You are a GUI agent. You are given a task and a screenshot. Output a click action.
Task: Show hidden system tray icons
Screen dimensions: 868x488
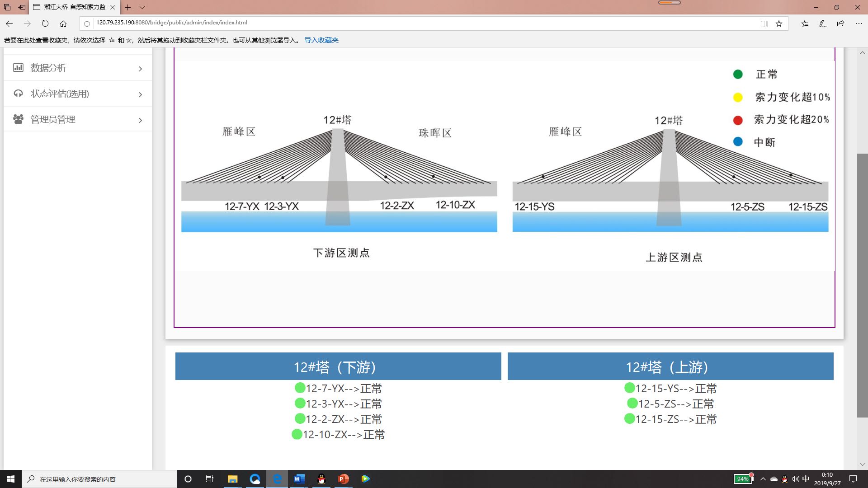coord(763,479)
